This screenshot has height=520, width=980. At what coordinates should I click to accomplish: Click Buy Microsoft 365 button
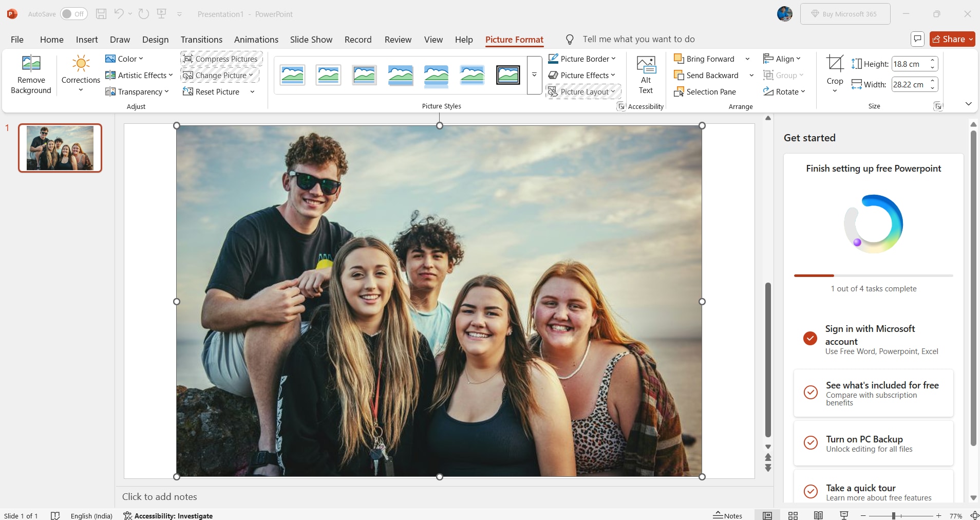pyautogui.click(x=845, y=14)
